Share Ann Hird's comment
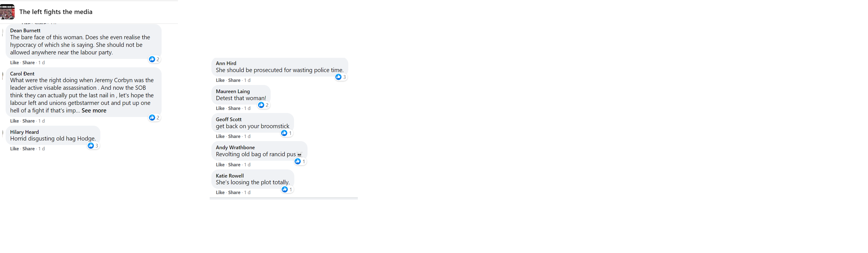868x253 pixels. (234, 81)
